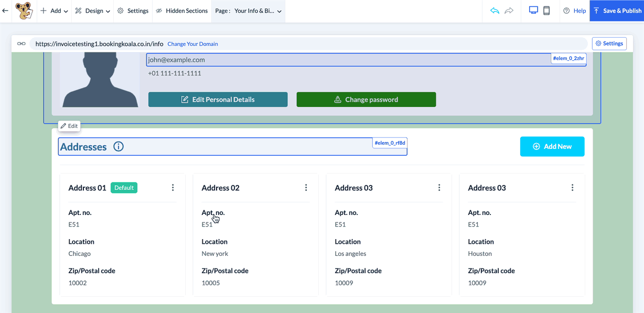The height and width of the screenshot is (313, 644).
Task: Open Address 02 three-dot menu
Action: coord(306,188)
